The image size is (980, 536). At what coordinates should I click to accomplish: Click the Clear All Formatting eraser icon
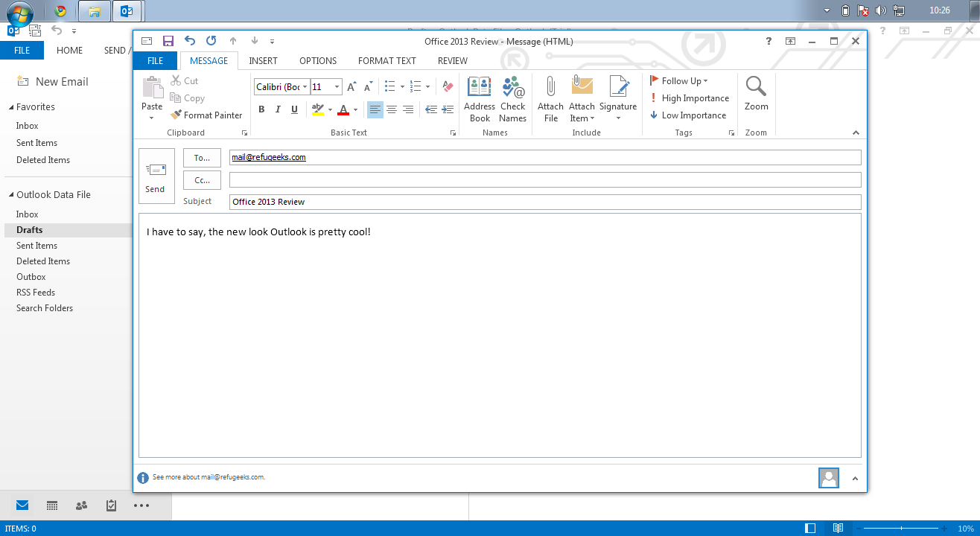[447, 87]
